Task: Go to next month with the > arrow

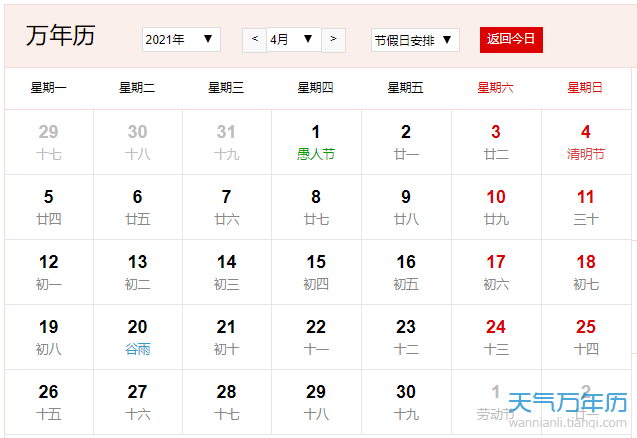Action: 333,40
